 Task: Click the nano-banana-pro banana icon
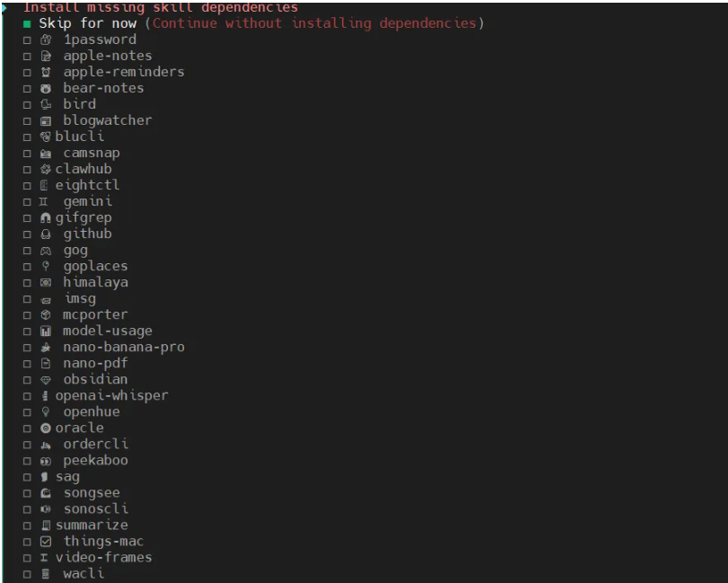pos(46,348)
